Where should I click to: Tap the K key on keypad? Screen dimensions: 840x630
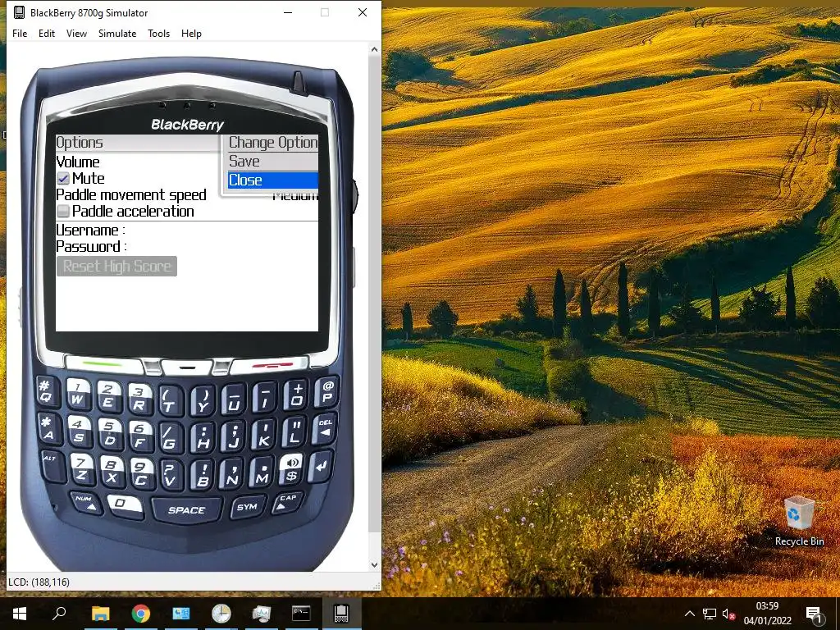[263, 435]
